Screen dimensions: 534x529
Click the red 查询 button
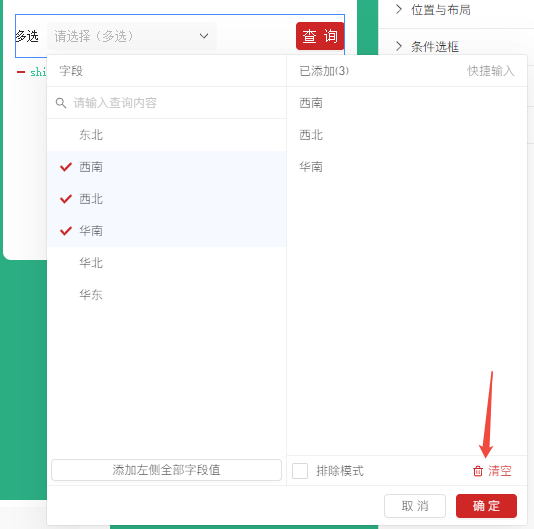tap(320, 36)
